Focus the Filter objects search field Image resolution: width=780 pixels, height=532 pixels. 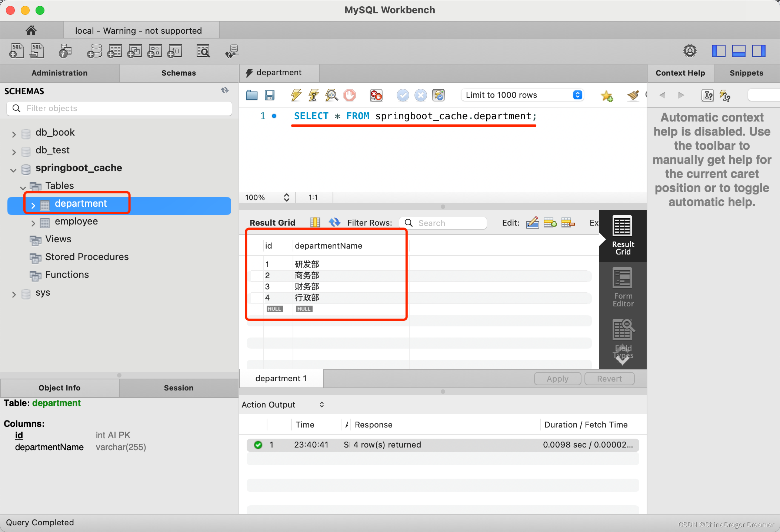click(x=119, y=108)
